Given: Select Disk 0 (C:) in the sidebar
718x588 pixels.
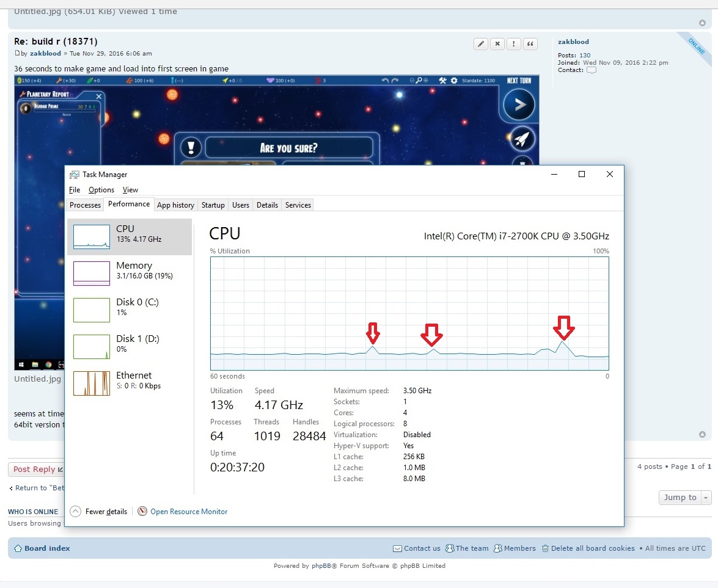Looking at the screenshot, I should (x=130, y=310).
